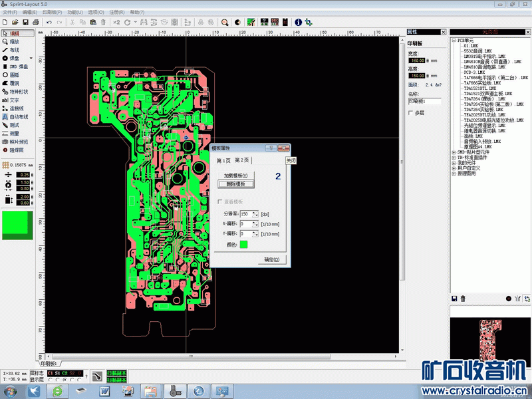Screen dimensions: 532x399
Task: Click the Save icon in the toolbar
Action: [x=25, y=22]
